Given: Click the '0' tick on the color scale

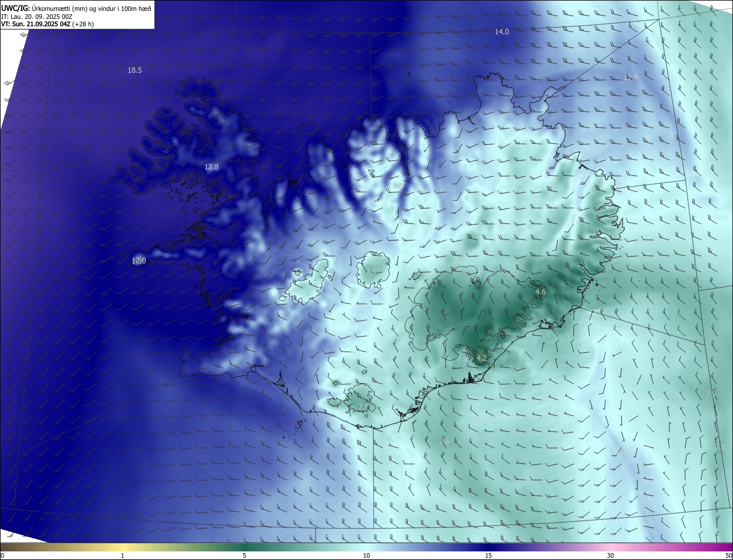Looking at the screenshot, I should (2, 556).
